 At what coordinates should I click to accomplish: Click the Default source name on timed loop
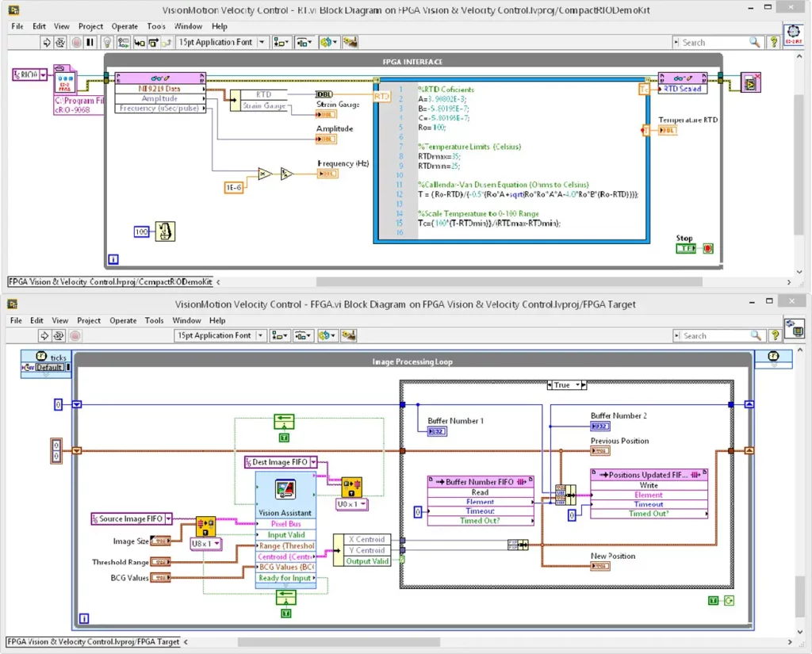click(49, 367)
